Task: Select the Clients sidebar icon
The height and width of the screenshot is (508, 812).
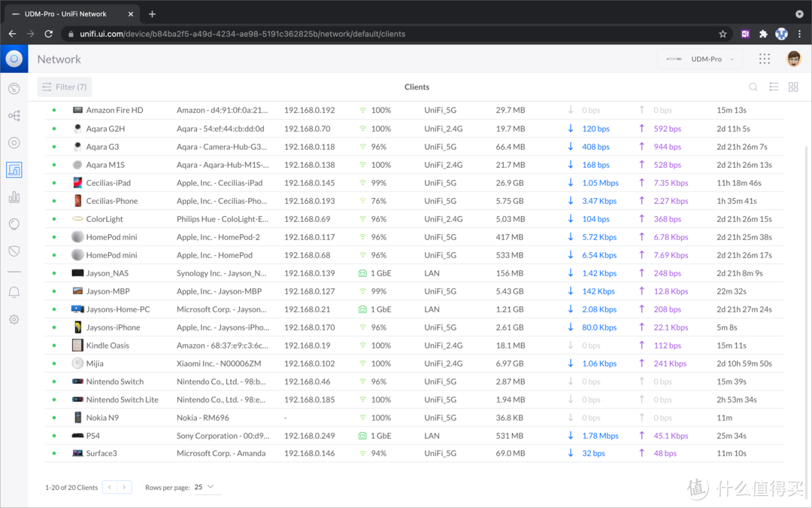Action: coord(14,169)
